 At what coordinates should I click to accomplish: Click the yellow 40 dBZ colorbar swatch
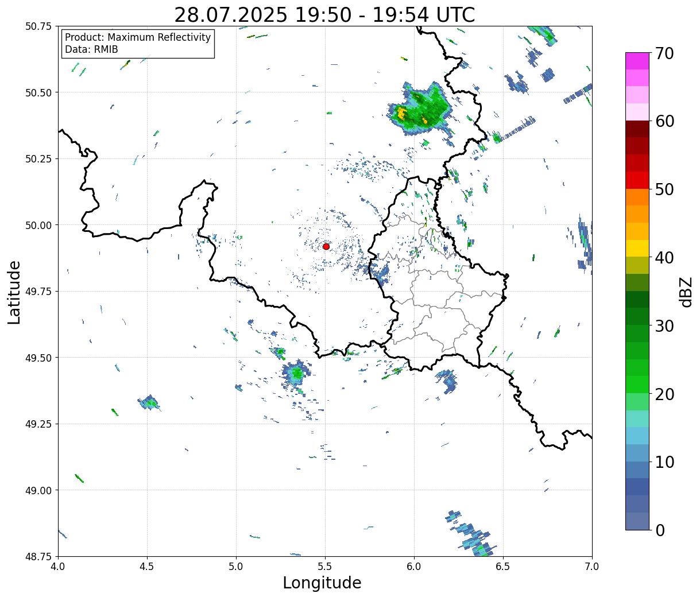click(637, 249)
